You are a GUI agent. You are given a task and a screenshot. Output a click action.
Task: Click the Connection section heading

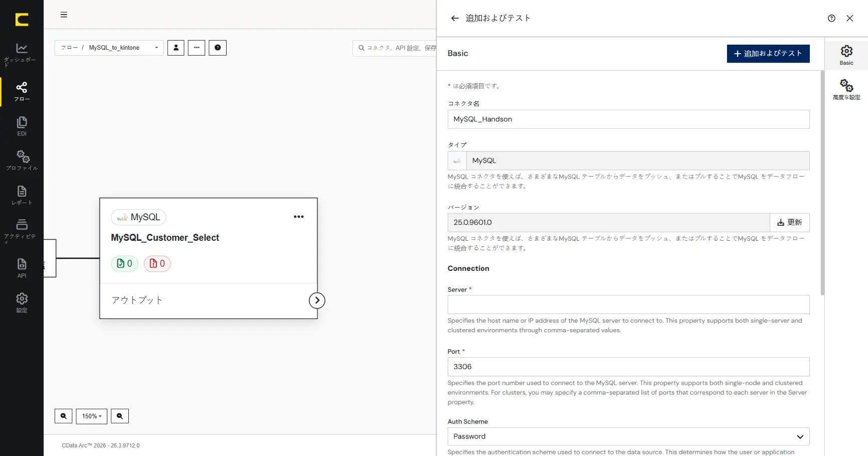(468, 268)
